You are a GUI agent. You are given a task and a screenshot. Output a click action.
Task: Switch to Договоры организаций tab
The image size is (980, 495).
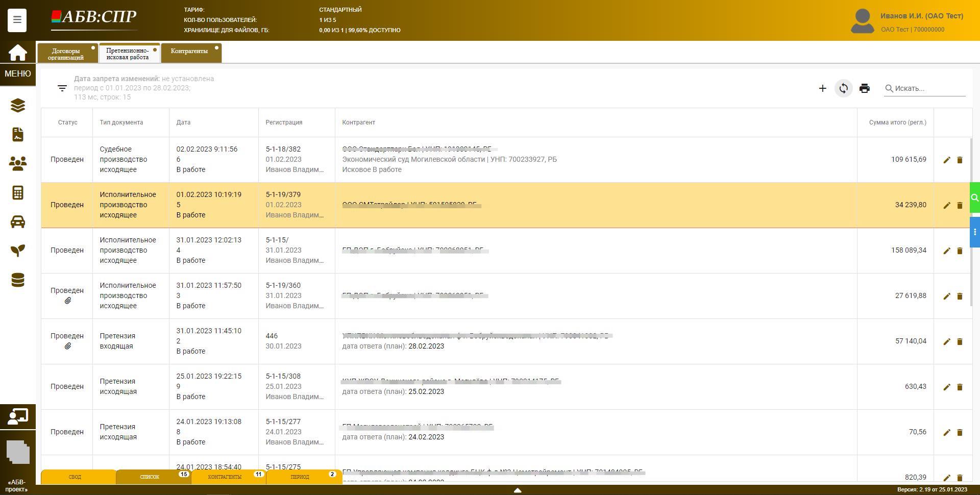pyautogui.click(x=66, y=54)
